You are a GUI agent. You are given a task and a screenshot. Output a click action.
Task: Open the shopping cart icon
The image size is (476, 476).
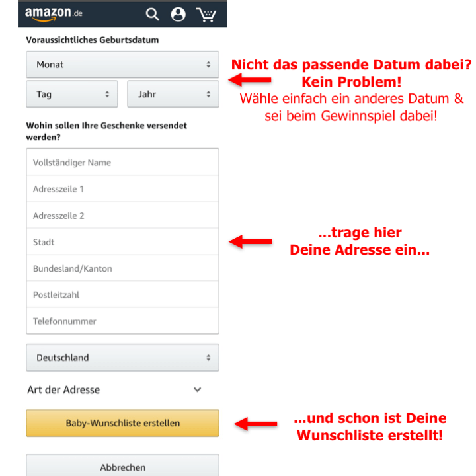206,15
